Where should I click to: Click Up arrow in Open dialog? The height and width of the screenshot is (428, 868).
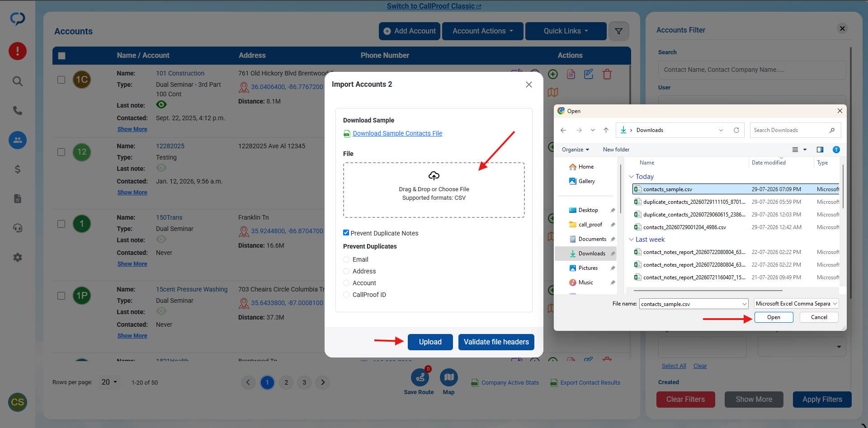(x=606, y=130)
